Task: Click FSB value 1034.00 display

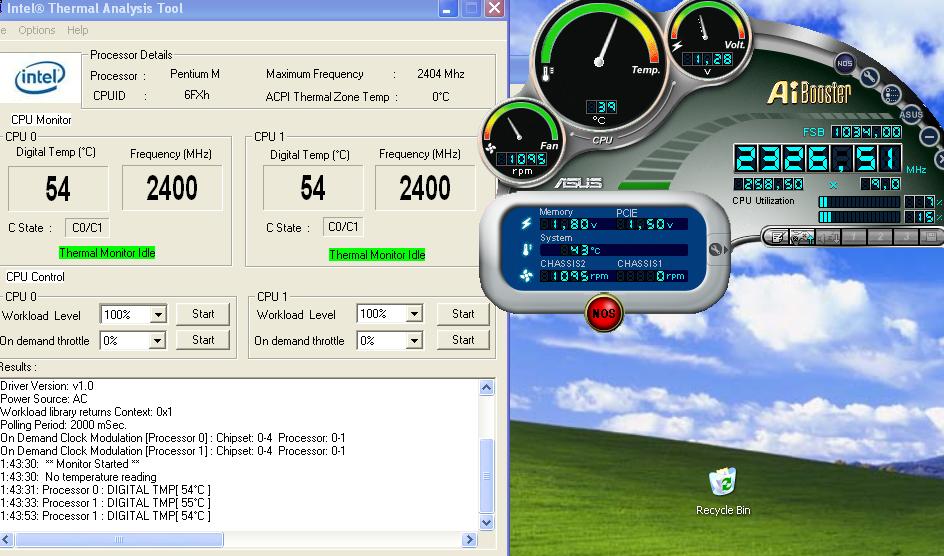Action: 866,132
